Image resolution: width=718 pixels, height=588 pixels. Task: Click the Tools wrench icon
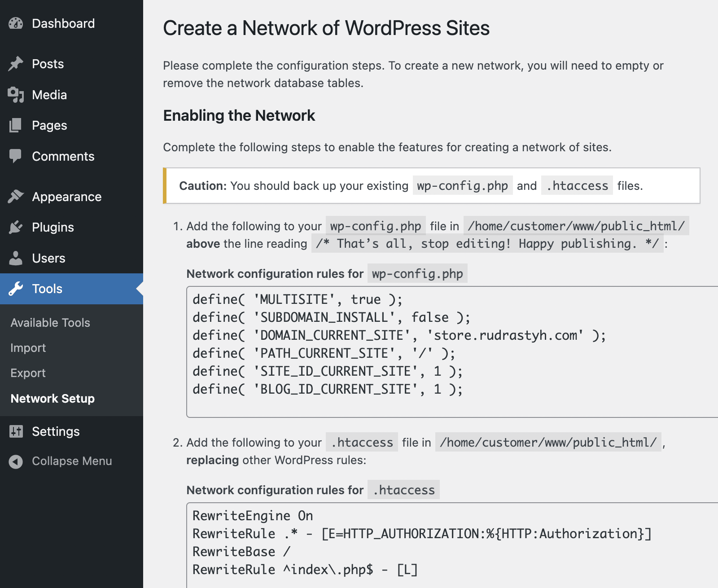tap(16, 289)
